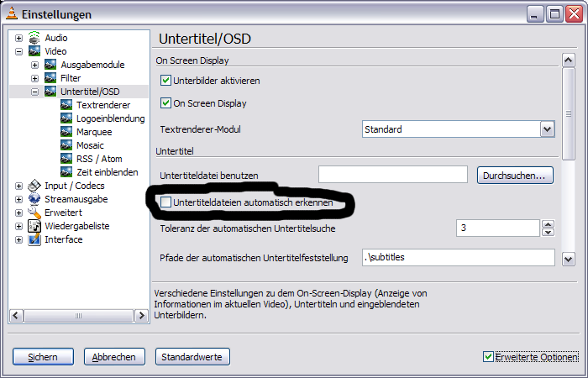
Task: Disable Unterbilder aktivieren checkbox
Action: point(165,81)
